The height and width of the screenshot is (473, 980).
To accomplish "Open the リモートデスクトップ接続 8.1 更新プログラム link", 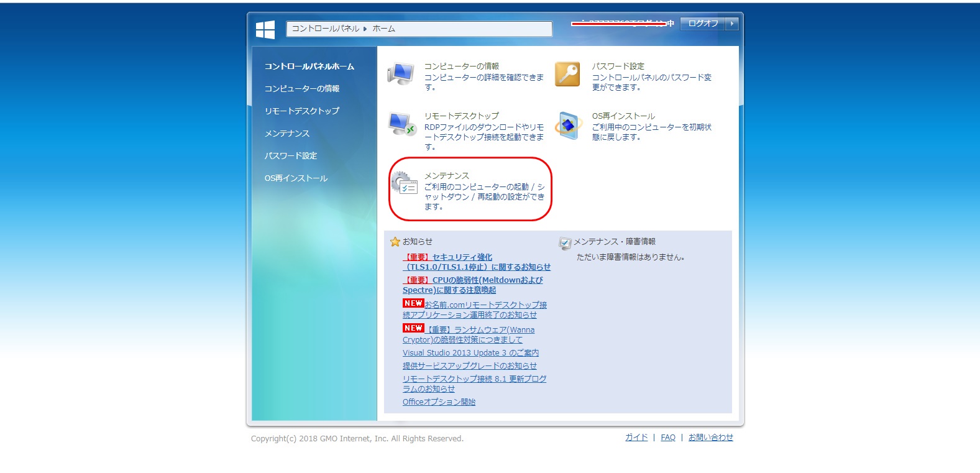I will click(x=475, y=384).
